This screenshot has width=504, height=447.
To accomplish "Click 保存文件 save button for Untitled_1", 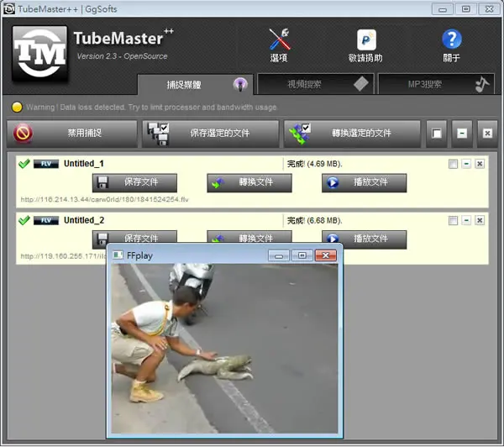I will 134,182.
